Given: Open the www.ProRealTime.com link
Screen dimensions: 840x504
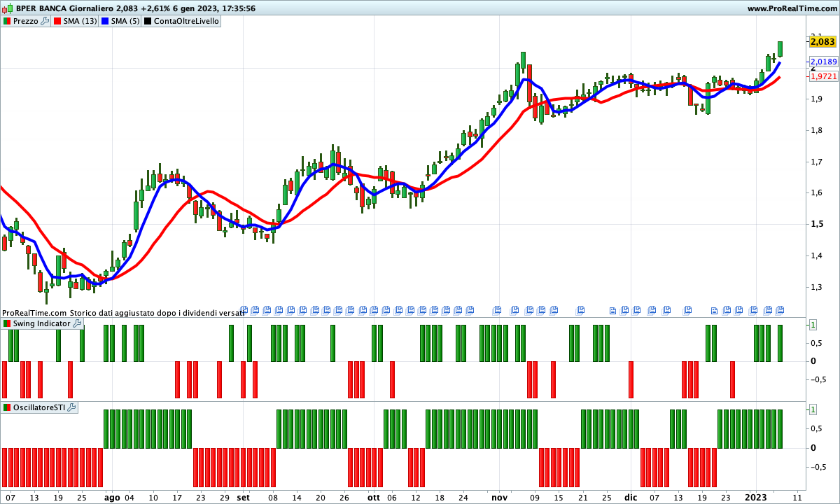Looking at the screenshot, I should 792,8.
